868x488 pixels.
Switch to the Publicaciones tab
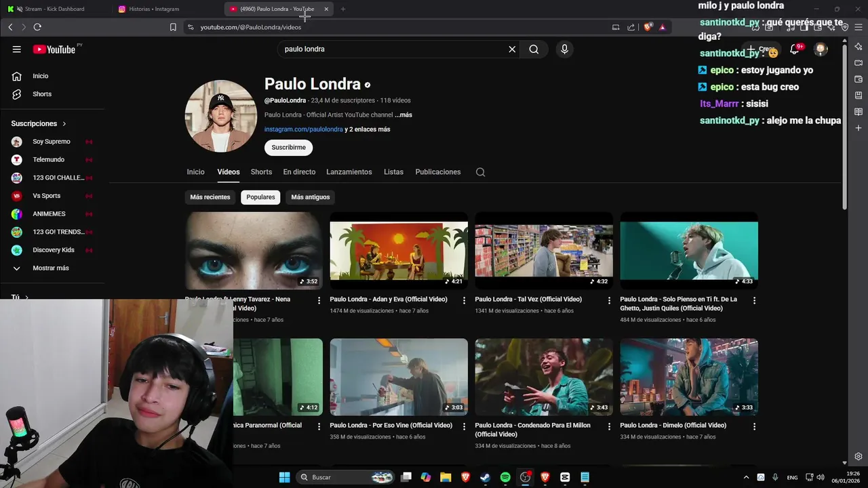(438, 172)
